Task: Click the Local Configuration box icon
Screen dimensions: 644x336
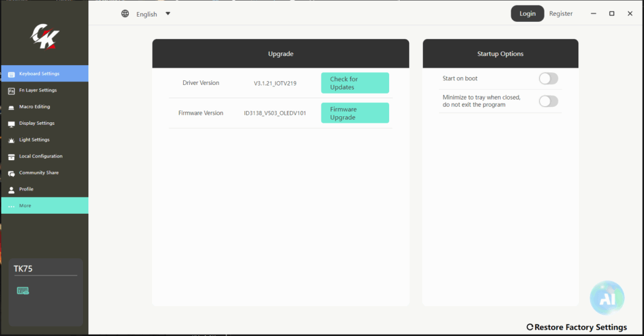Action: (x=11, y=157)
